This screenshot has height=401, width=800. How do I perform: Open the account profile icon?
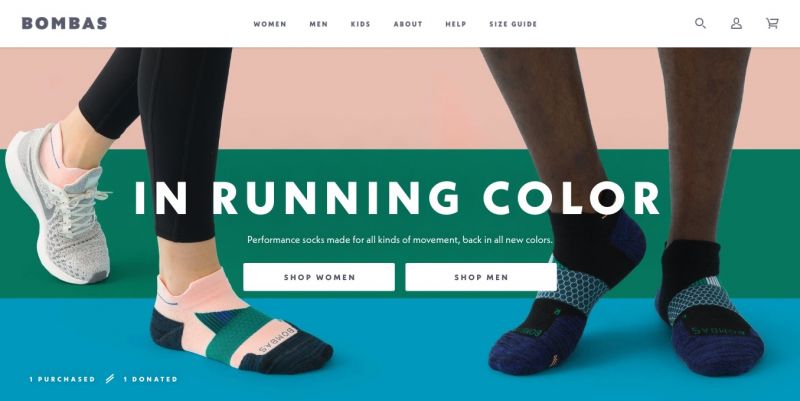click(x=736, y=23)
